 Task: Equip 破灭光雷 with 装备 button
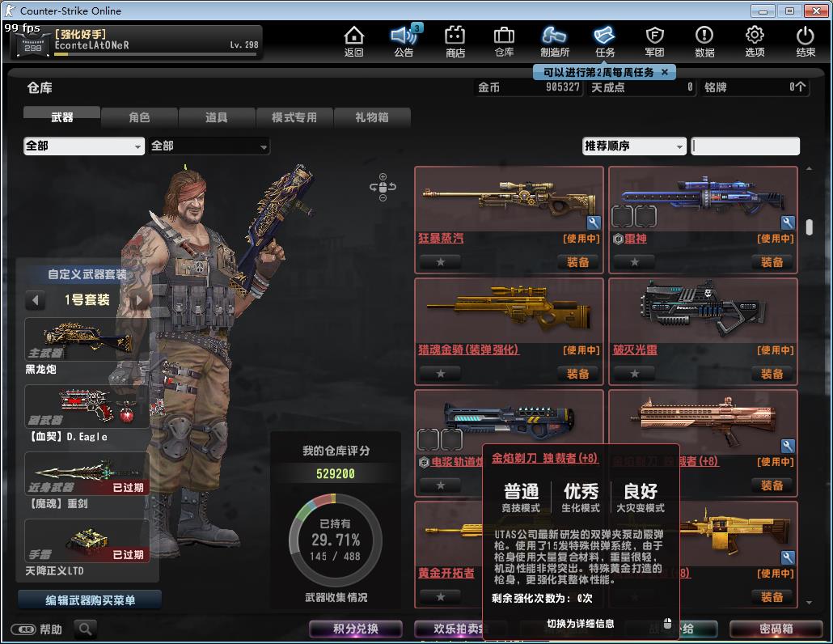[x=772, y=374]
